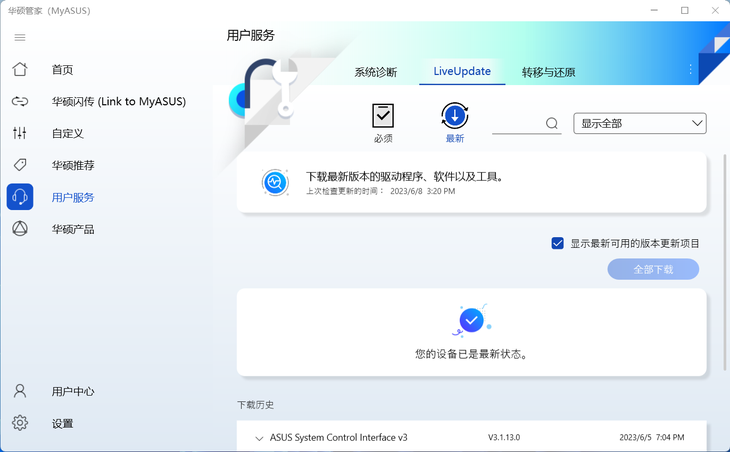
Task: Toggle the hamburger menu icon
Action: click(20, 38)
